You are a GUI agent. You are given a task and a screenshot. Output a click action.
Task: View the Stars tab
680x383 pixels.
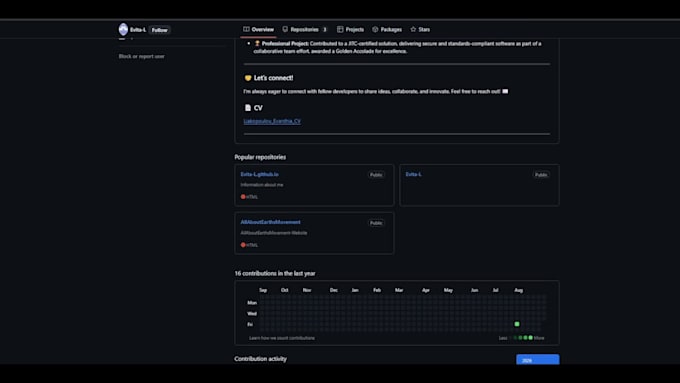point(420,29)
